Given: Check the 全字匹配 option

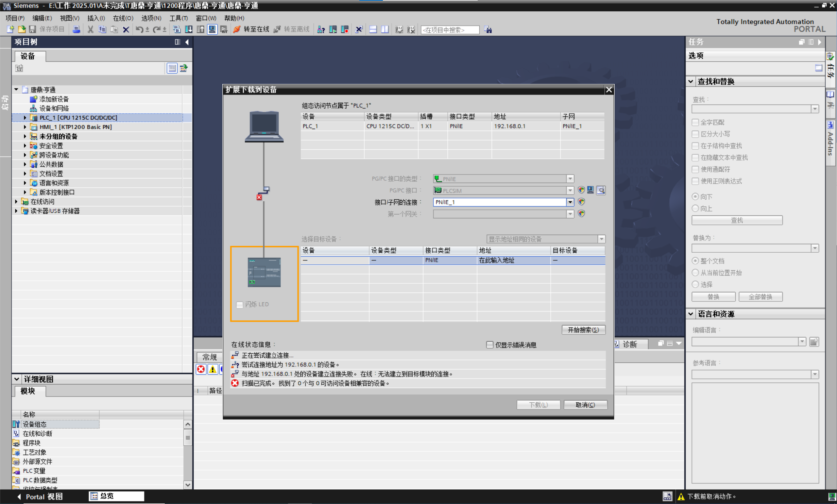Looking at the screenshot, I should point(695,122).
